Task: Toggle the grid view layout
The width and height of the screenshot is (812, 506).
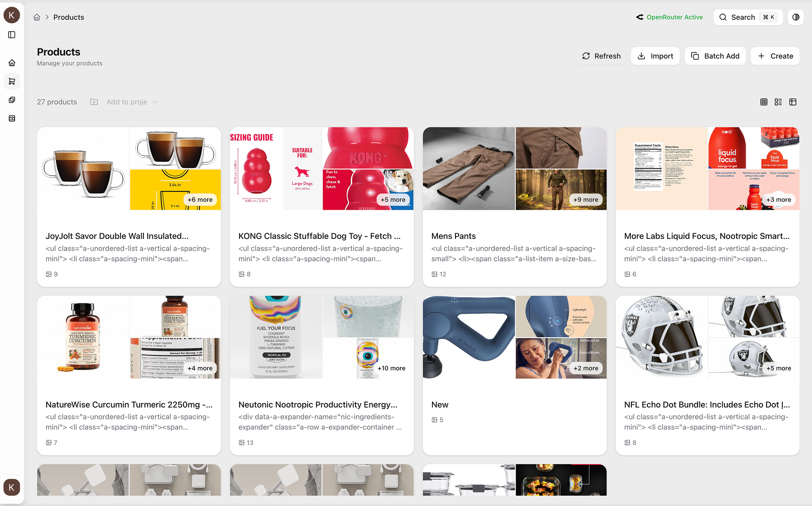Action: [x=764, y=102]
